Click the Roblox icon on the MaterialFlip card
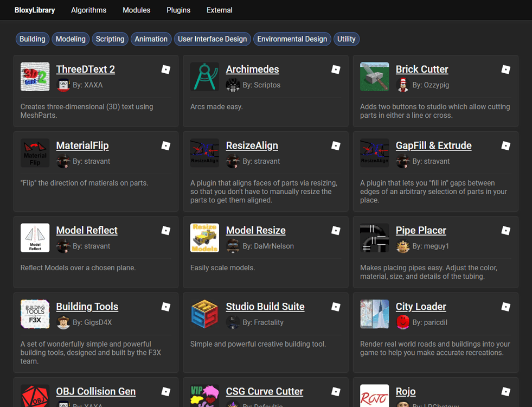 (x=165, y=145)
